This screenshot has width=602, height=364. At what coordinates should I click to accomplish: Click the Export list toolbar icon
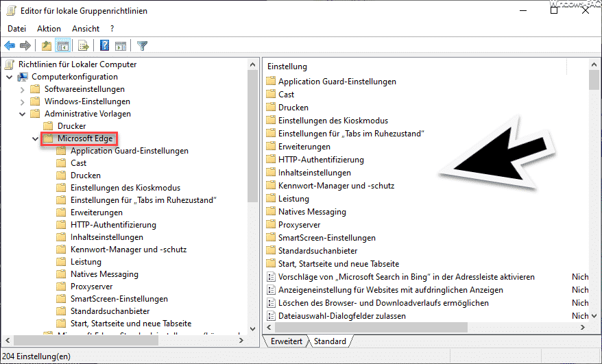pos(84,46)
